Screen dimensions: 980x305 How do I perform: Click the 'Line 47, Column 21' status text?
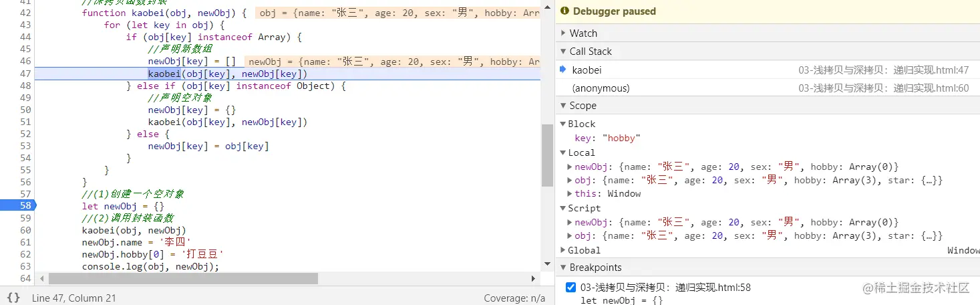pyautogui.click(x=74, y=298)
